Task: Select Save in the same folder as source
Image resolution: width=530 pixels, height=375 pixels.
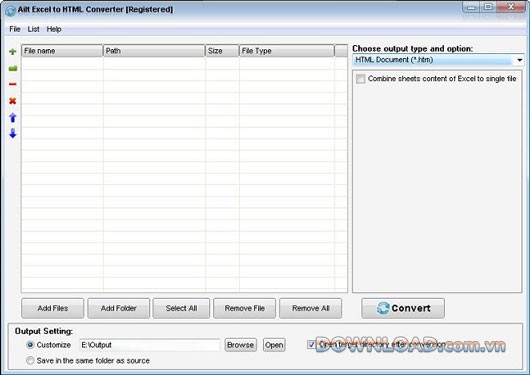Action: (30, 360)
